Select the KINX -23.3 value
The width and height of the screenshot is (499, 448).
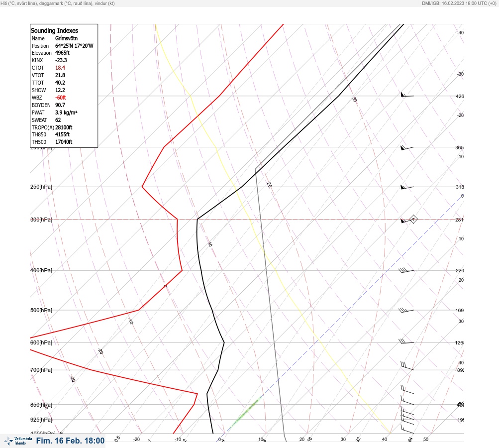(x=61, y=60)
